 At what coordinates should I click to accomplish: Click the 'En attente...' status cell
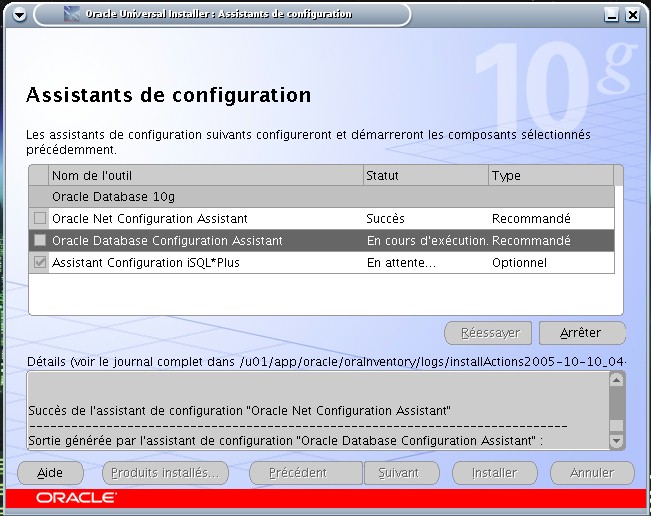401,262
